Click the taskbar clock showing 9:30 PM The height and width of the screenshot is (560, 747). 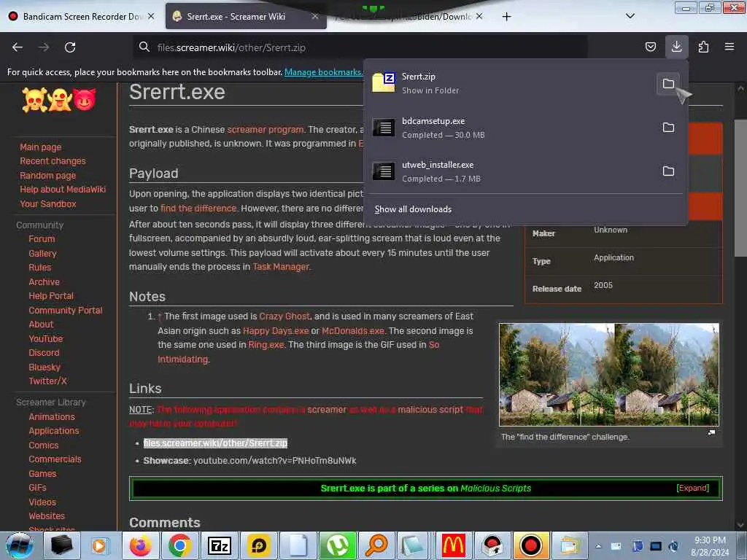(710, 546)
